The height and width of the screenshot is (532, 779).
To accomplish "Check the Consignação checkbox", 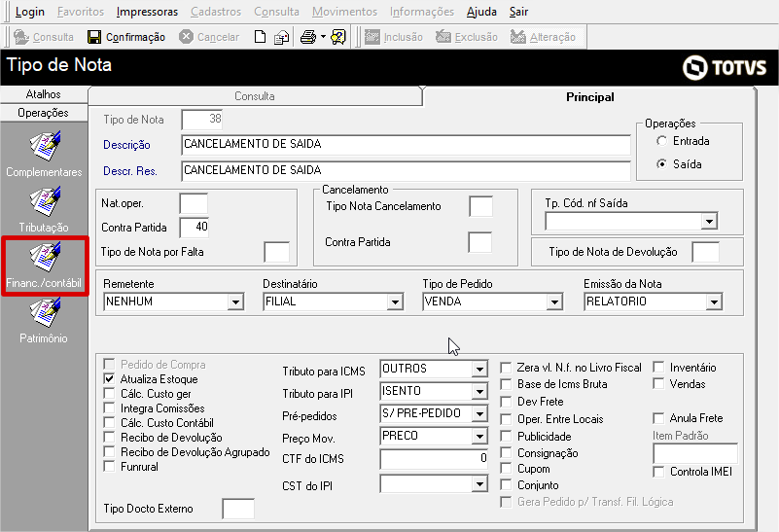I will point(506,452).
